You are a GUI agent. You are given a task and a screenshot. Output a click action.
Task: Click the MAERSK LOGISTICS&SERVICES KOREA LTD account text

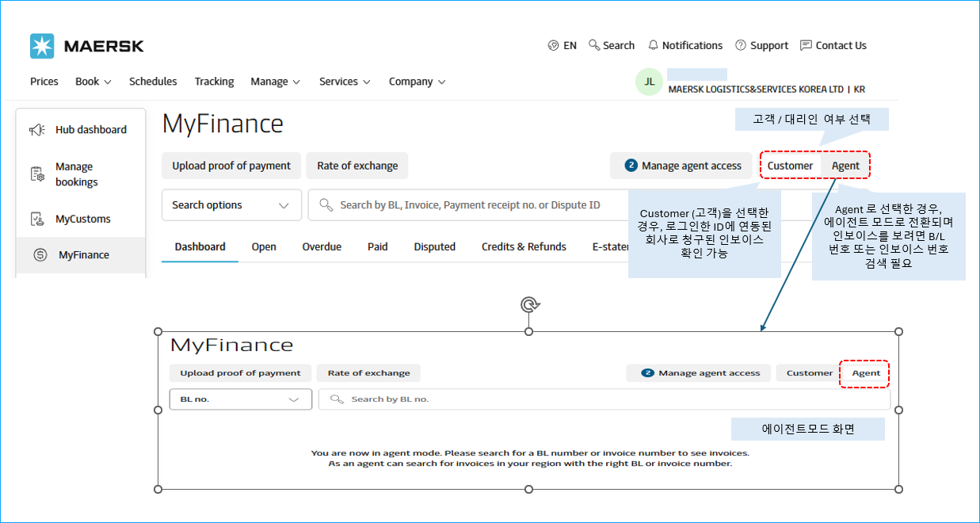(766, 90)
